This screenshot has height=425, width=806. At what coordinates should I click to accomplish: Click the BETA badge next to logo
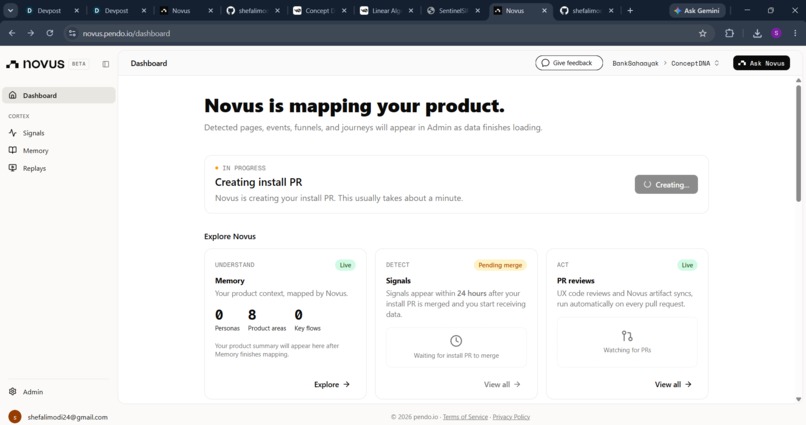click(79, 64)
